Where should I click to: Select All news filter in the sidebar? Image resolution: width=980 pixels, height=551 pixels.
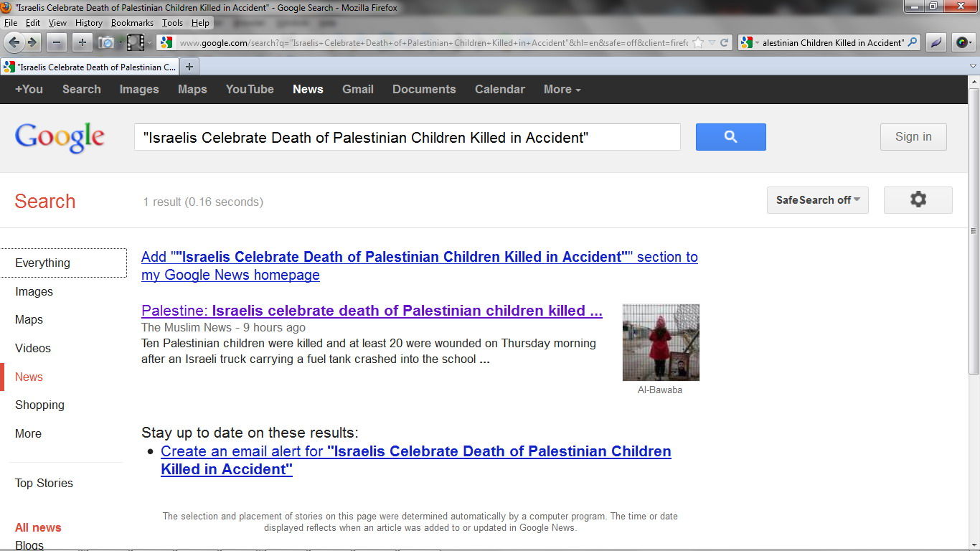(x=38, y=527)
